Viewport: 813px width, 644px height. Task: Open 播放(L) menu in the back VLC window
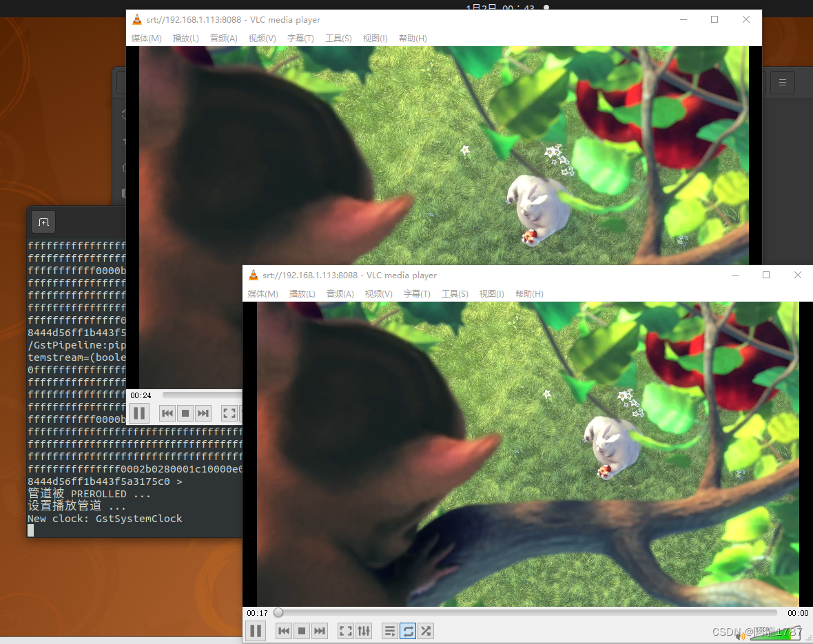pyautogui.click(x=185, y=39)
